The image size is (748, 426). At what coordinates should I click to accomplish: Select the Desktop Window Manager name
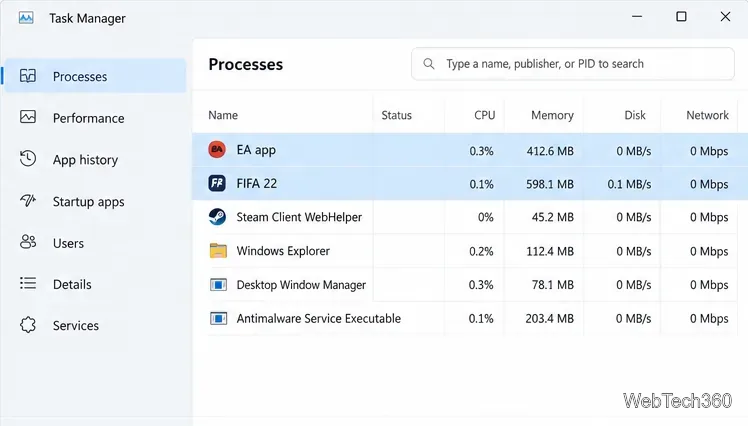pos(301,285)
